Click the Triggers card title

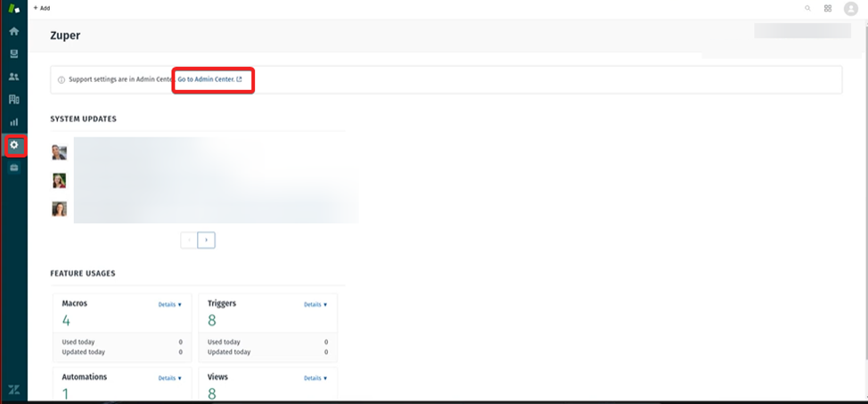[222, 304]
